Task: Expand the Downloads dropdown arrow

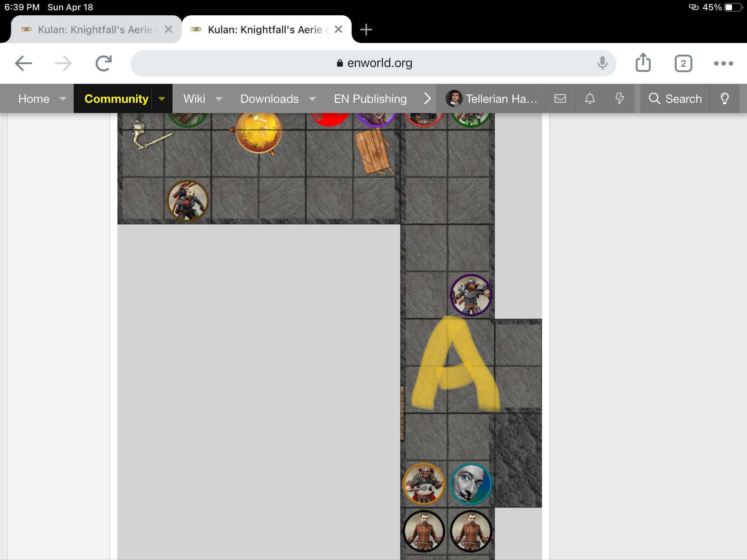Action: point(312,99)
